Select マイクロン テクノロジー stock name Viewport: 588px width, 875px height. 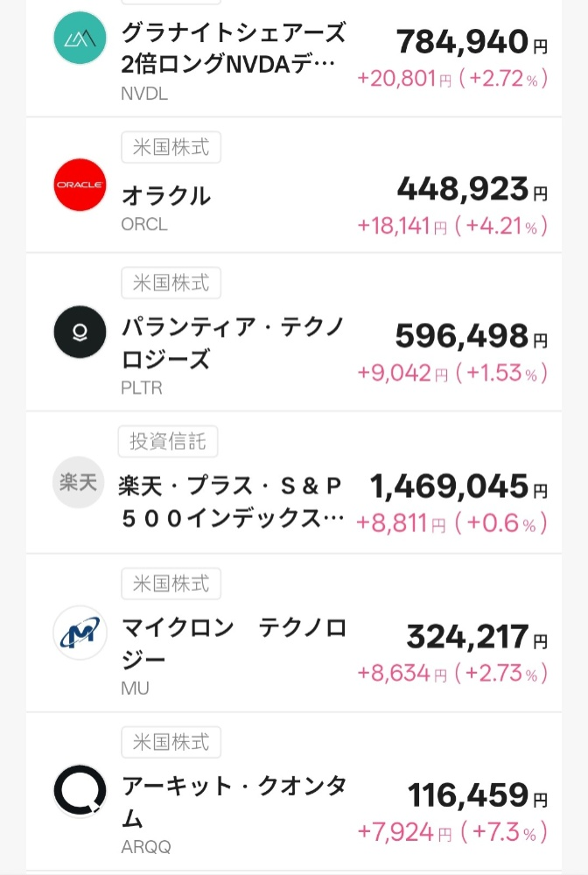[234, 641]
